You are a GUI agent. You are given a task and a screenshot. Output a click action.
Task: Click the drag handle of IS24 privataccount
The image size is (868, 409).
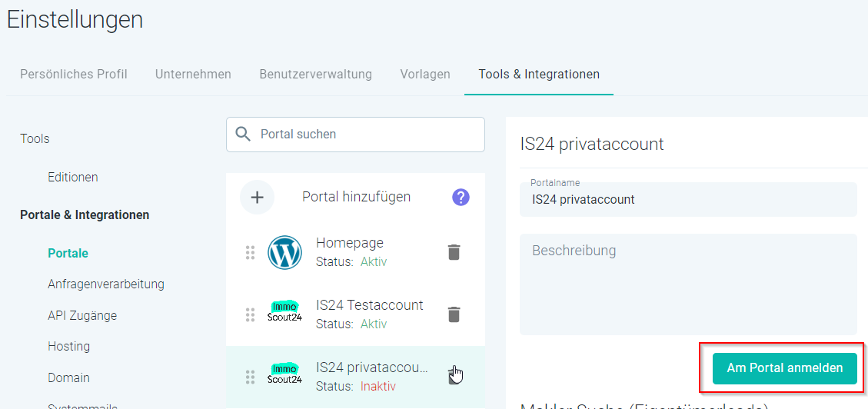250,377
